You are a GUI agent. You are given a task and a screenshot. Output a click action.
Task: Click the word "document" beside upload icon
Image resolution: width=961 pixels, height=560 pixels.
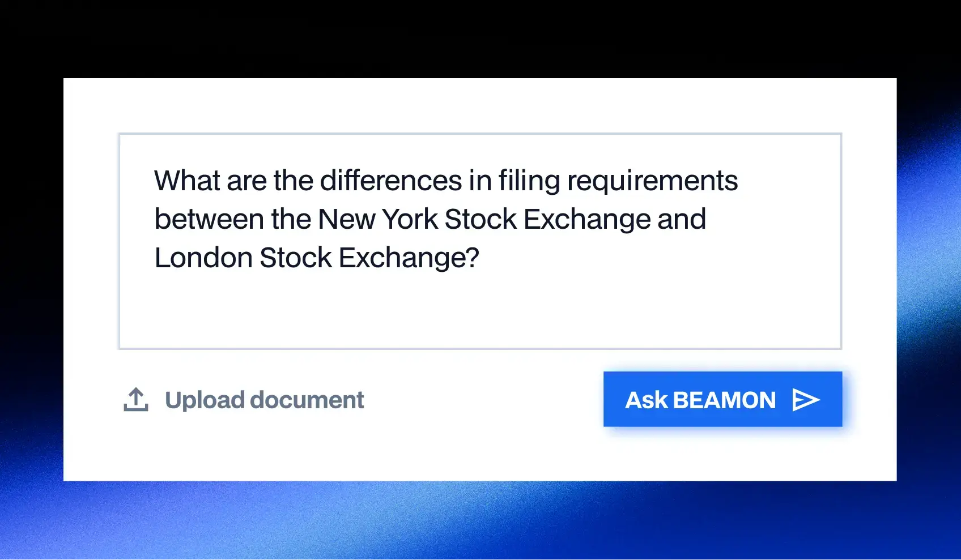tap(307, 400)
